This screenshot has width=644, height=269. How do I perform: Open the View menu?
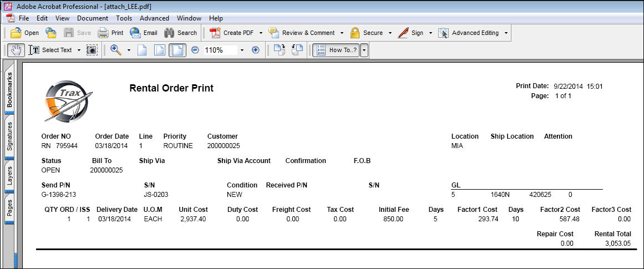(63, 18)
